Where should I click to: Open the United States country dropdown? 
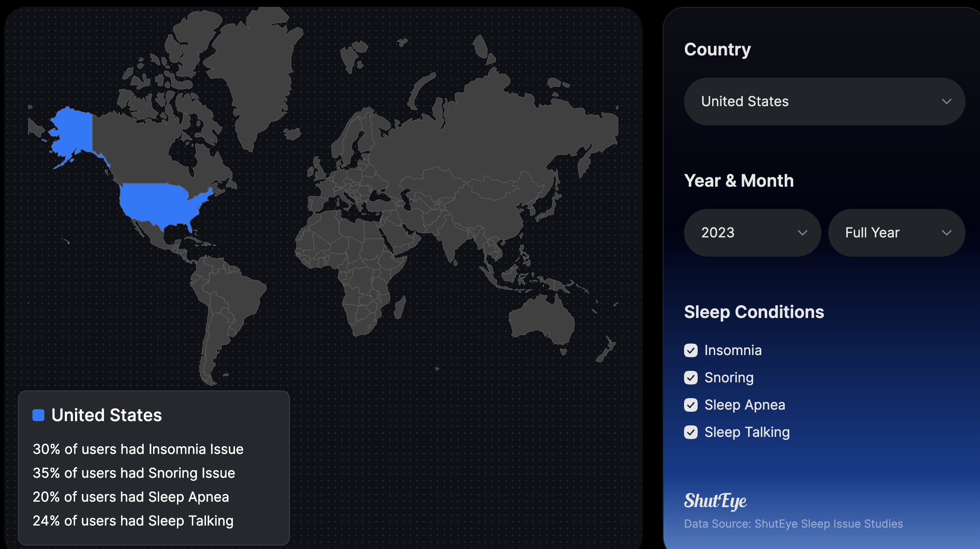coord(824,101)
